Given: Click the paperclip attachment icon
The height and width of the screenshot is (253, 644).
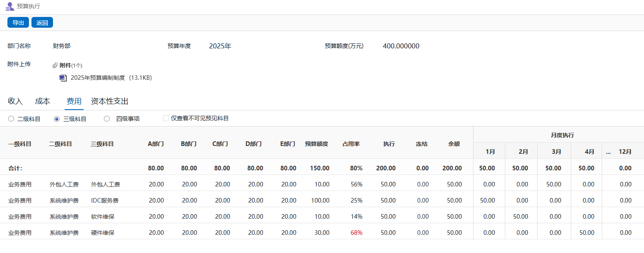Looking at the screenshot, I should click(55, 65).
